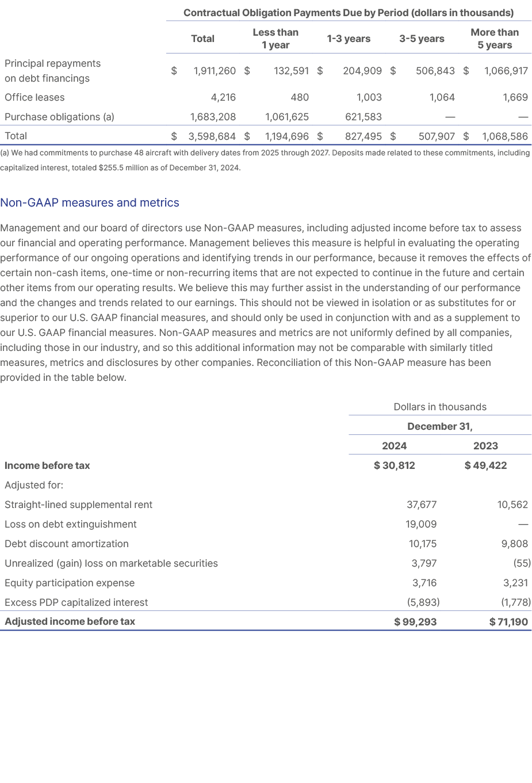The height and width of the screenshot is (783, 532).
Task: Click the footnote (a) about aircraft commitments
Action: [266, 159]
